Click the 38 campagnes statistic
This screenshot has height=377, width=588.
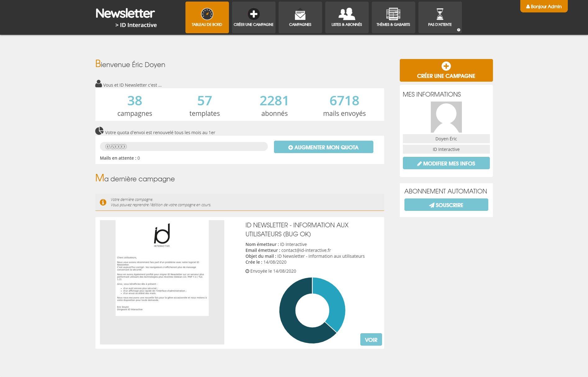(134, 106)
